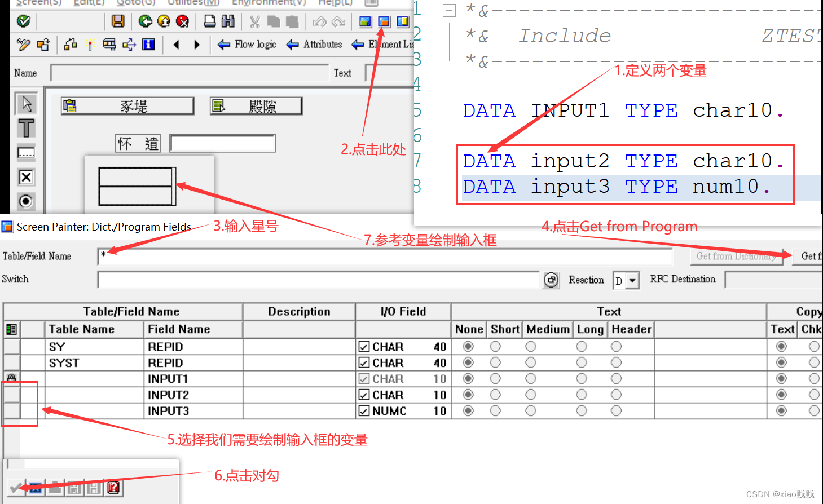The image size is (823, 504).
Task: Click the Get from Dictionary button
Action: pos(736,257)
